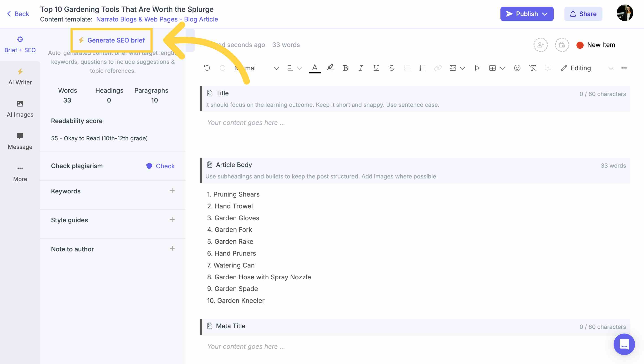Screen dimensions: 644x364
Task: Expand the Keywords section
Action: pyautogui.click(x=172, y=191)
